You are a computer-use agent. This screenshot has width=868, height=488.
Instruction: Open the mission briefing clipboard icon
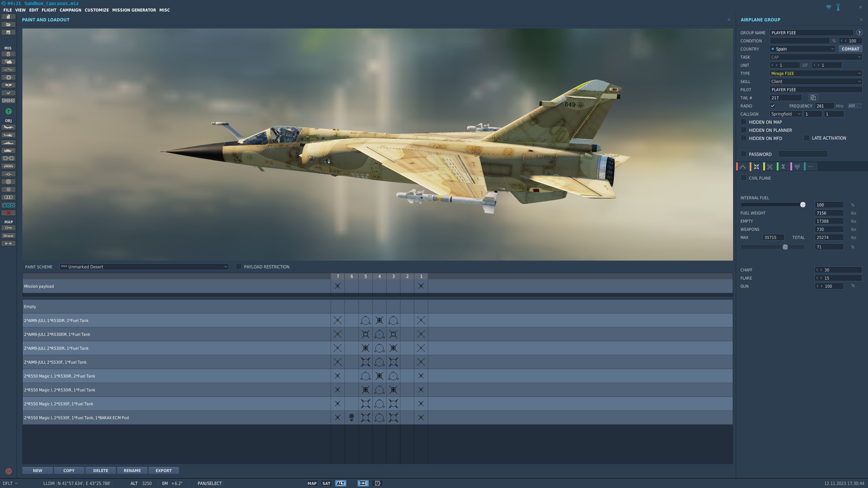pyautogui.click(x=8, y=54)
